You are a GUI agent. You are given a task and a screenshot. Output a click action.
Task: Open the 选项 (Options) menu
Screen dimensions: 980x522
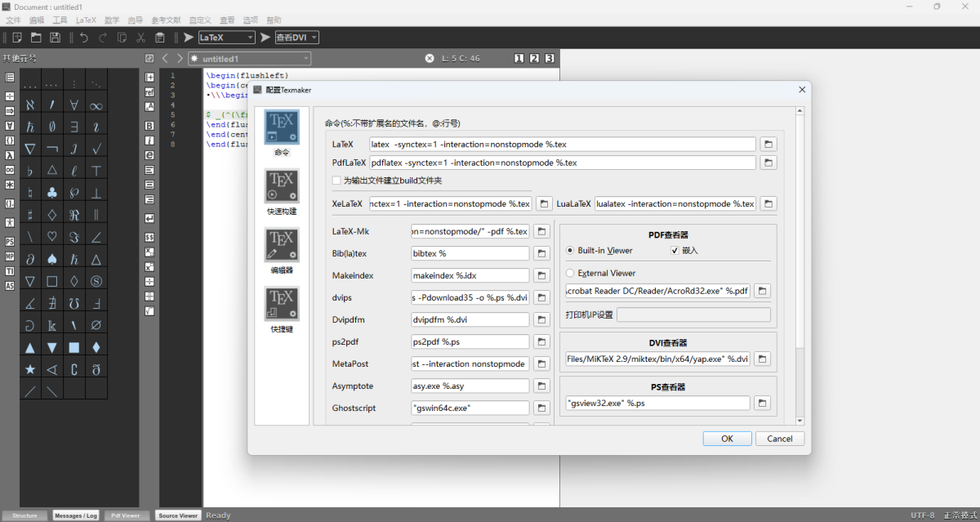[x=252, y=20]
